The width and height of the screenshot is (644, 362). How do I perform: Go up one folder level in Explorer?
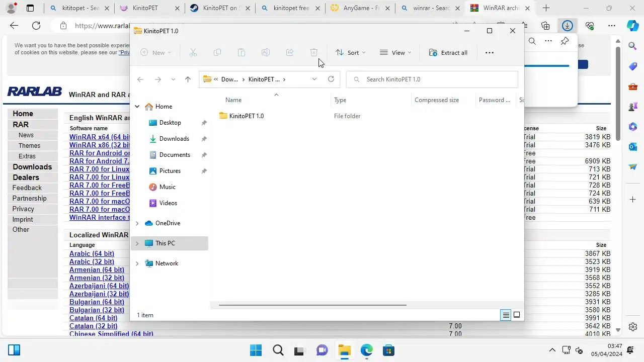[x=188, y=79]
